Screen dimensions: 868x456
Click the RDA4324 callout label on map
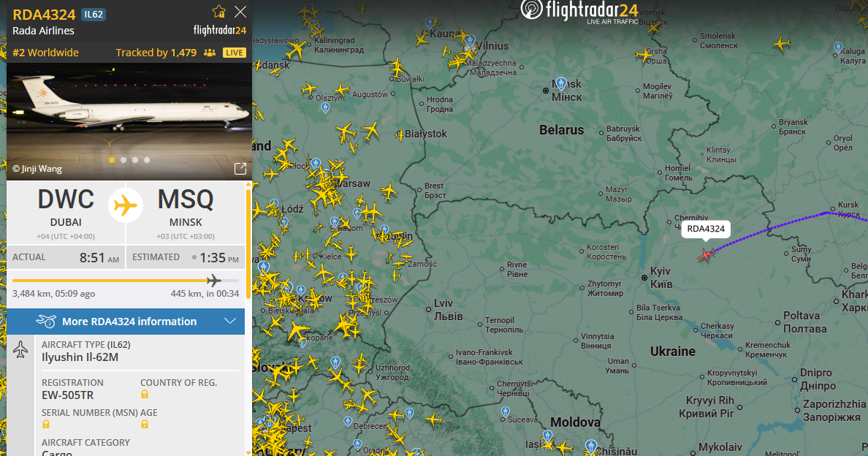coord(706,229)
